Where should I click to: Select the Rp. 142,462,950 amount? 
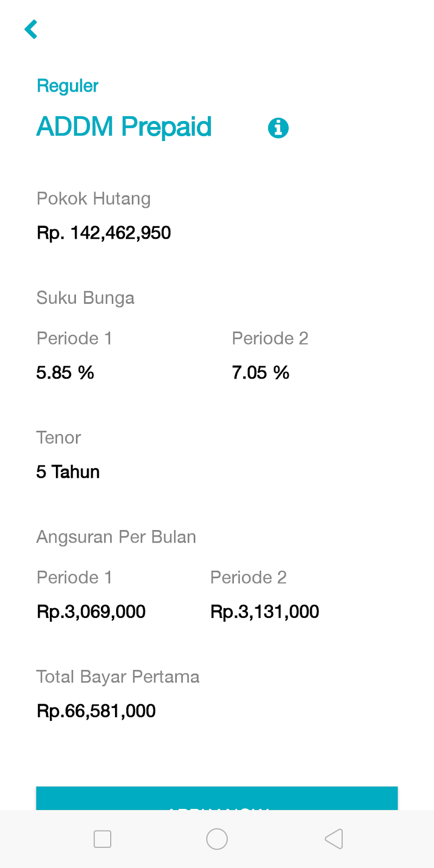[x=104, y=233]
